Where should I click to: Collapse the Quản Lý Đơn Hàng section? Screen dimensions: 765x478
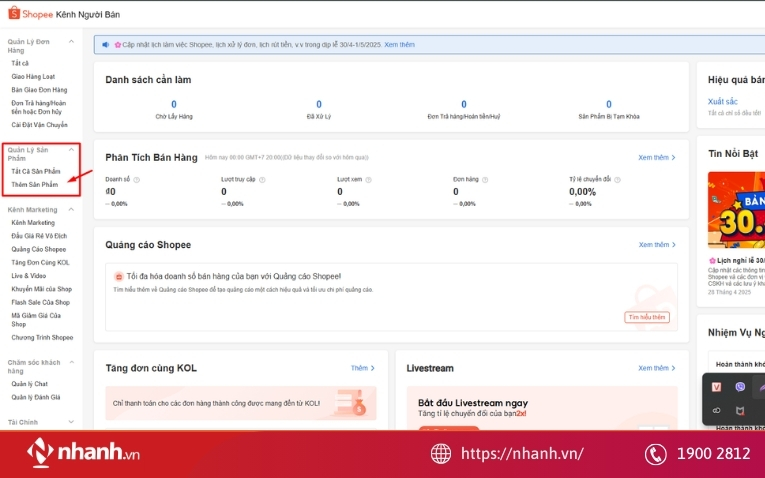click(71, 41)
